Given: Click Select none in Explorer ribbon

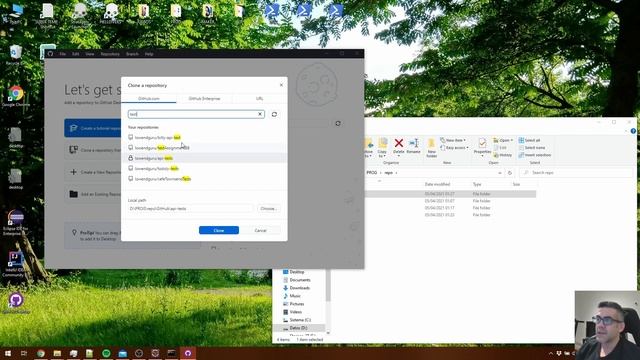Looking at the screenshot, I should coord(532,148).
